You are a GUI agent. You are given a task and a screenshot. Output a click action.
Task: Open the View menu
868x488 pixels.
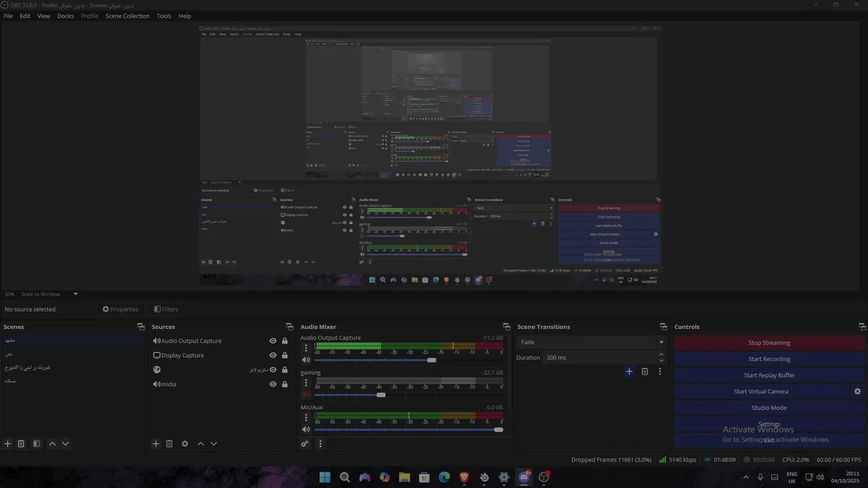(x=43, y=16)
